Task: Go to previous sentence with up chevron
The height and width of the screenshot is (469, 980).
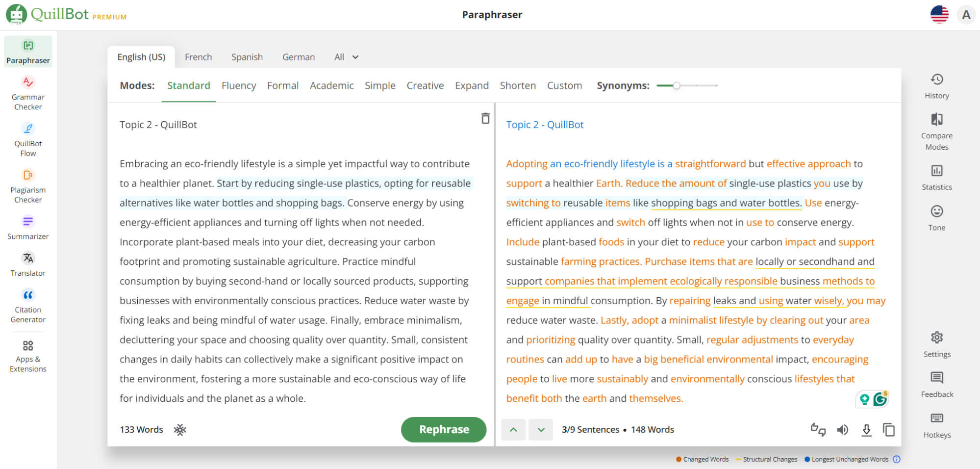Action: pos(513,430)
